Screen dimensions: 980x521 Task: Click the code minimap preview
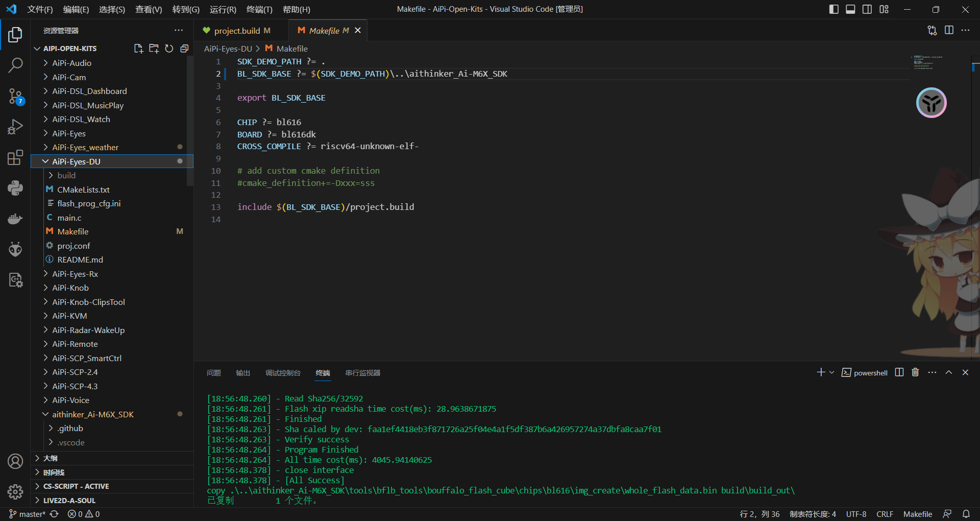click(927, 62)
